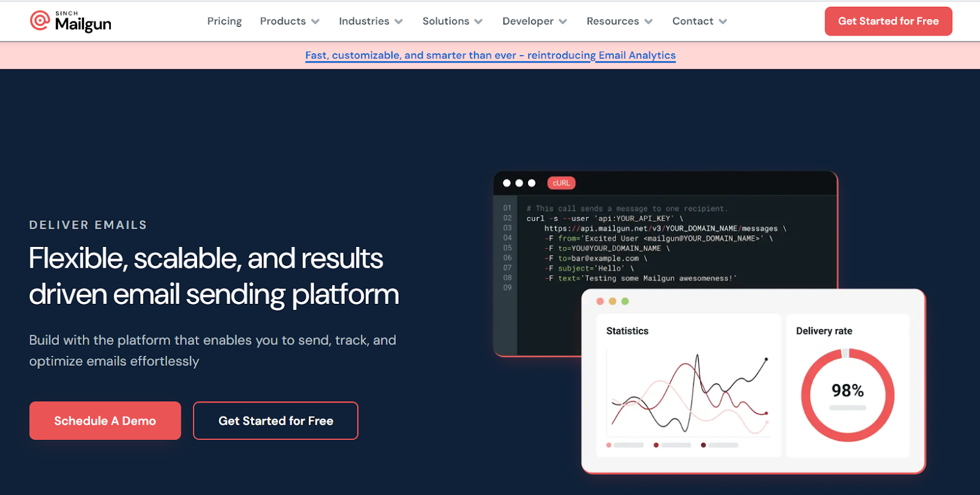
Task: Open the Contact menu
Action: pos(693,21)
